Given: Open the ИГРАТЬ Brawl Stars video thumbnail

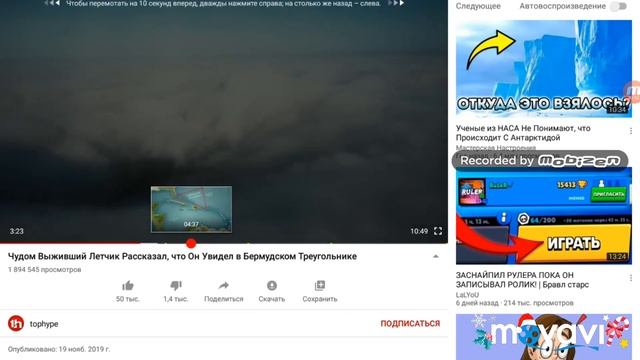Looking at the screenshot, I should coord(544,216).
